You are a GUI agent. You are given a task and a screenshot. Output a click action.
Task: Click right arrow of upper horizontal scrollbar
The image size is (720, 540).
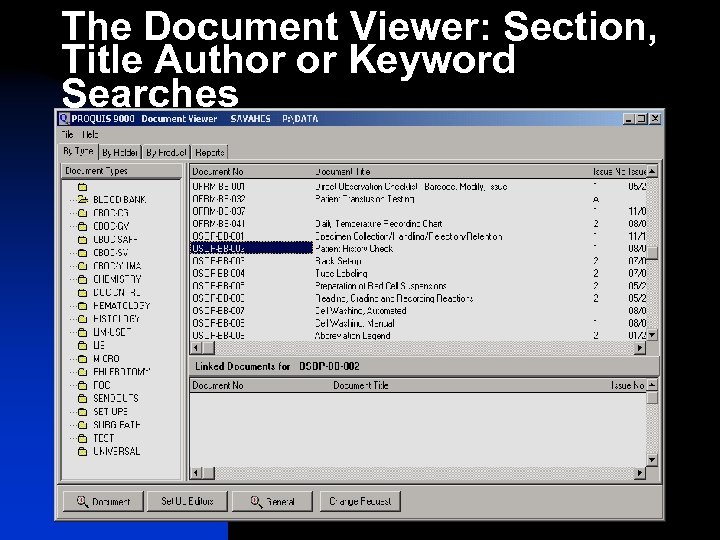coord(640,348)
